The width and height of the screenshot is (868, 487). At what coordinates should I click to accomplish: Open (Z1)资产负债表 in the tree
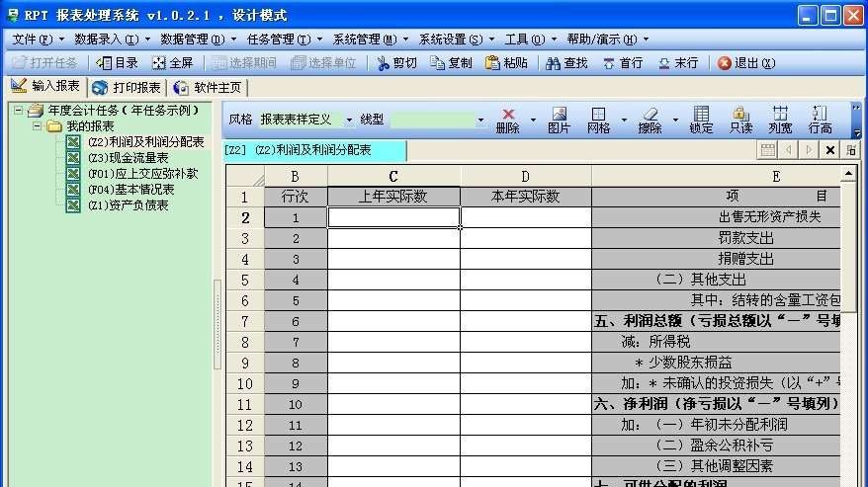128,205
